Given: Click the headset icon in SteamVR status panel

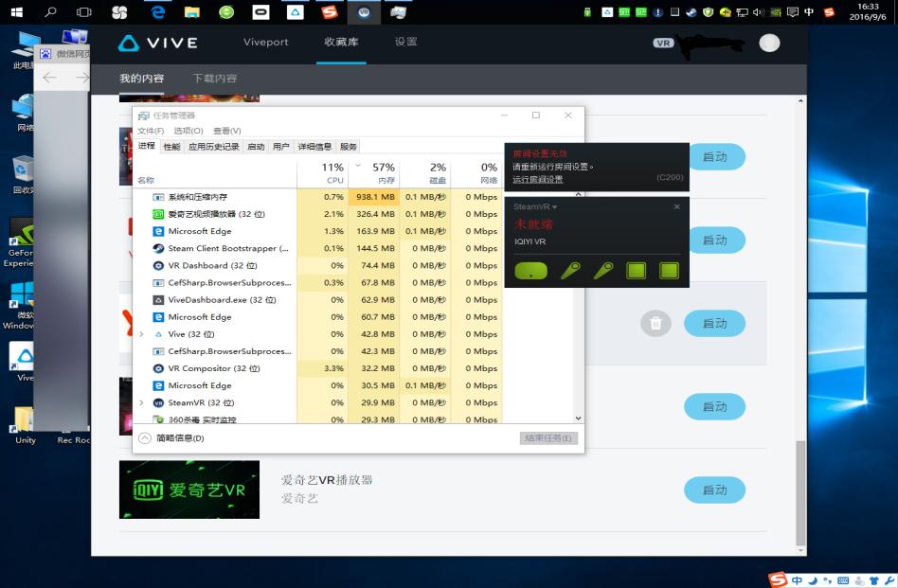Looking at the screenshot, I should click(530, 270).
